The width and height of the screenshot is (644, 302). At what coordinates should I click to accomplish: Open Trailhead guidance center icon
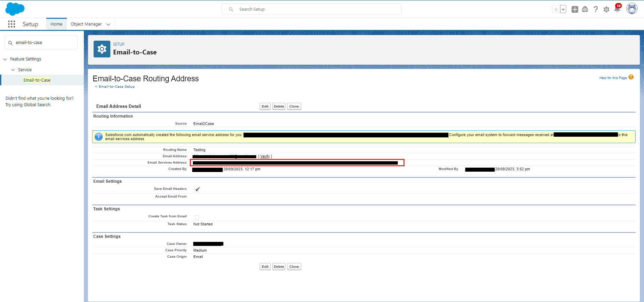point(585,9)
